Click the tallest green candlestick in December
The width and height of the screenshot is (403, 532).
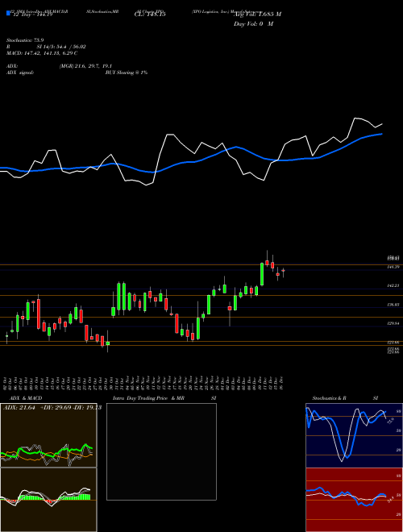coord(262,274)
